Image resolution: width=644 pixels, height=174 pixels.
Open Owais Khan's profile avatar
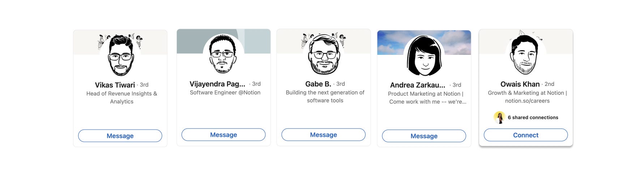click(526, 55)
